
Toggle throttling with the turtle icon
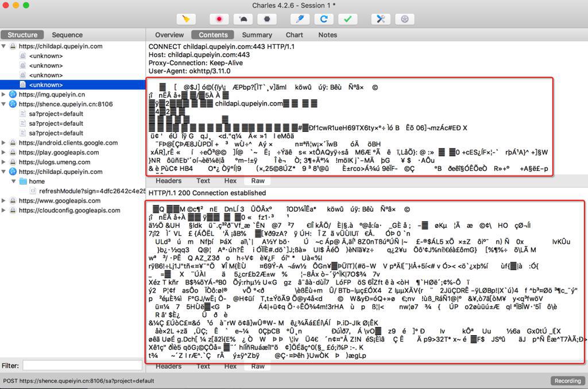click(x=243, y=19)
